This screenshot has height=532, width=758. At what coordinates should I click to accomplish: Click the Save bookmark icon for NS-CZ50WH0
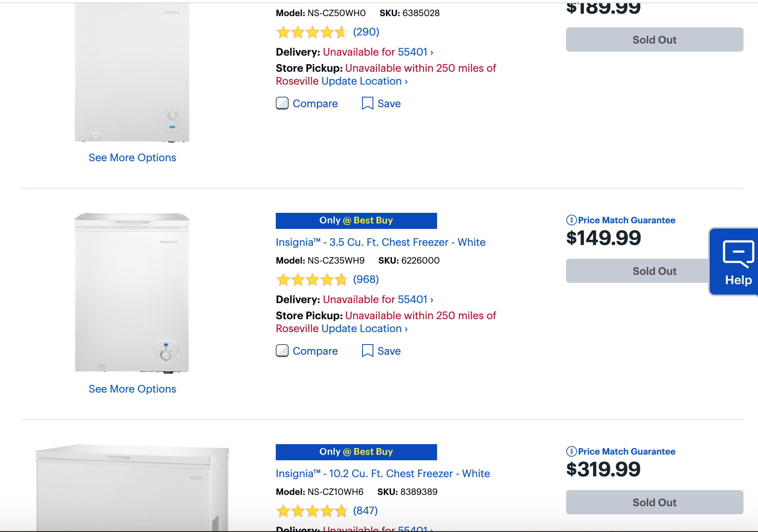pos(367,104)
